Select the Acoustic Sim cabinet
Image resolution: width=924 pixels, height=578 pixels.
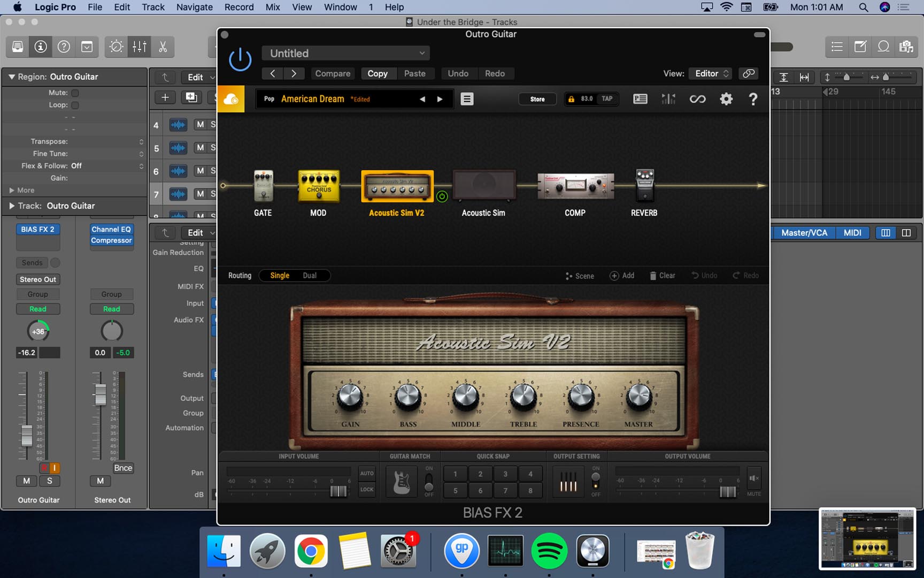pyautogui.click(x=484, y=185)
